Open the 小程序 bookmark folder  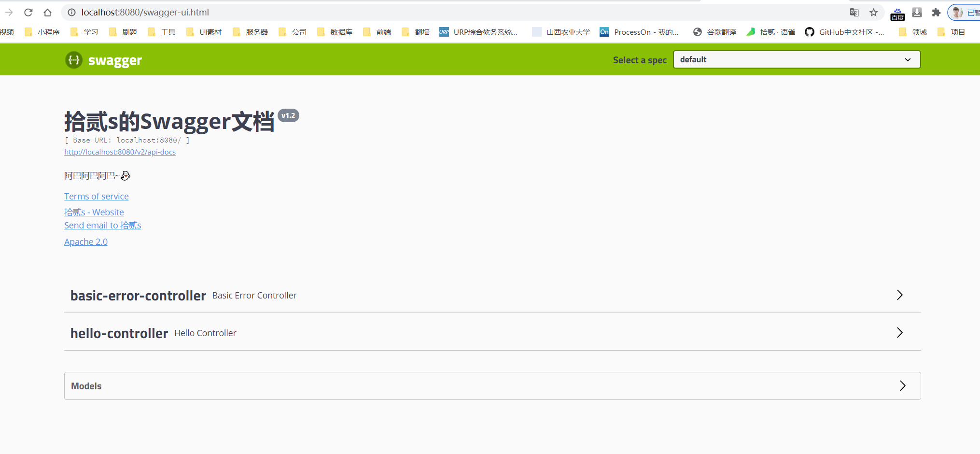tap(42, 32)
